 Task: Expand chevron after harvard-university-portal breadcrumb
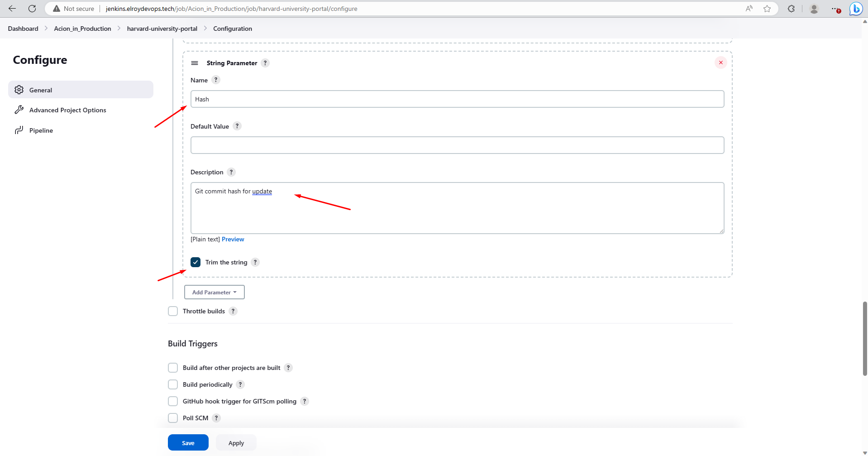[x=205, y=28]
